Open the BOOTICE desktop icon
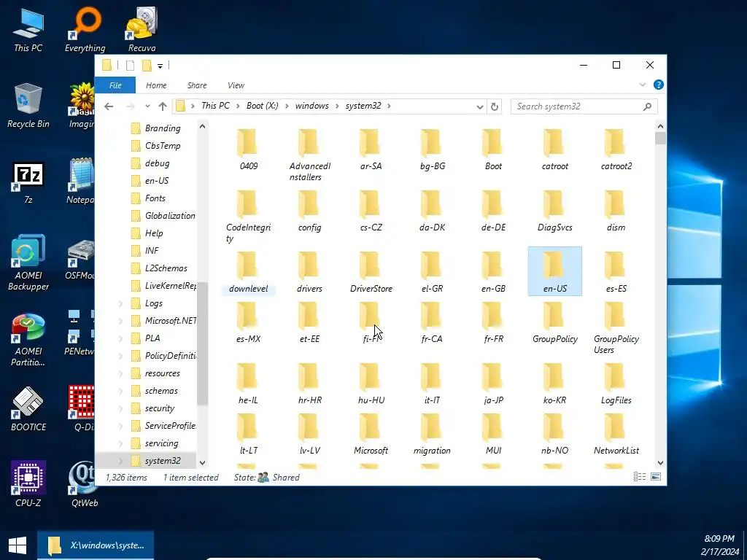747x560 pixels. coord(28,410)
